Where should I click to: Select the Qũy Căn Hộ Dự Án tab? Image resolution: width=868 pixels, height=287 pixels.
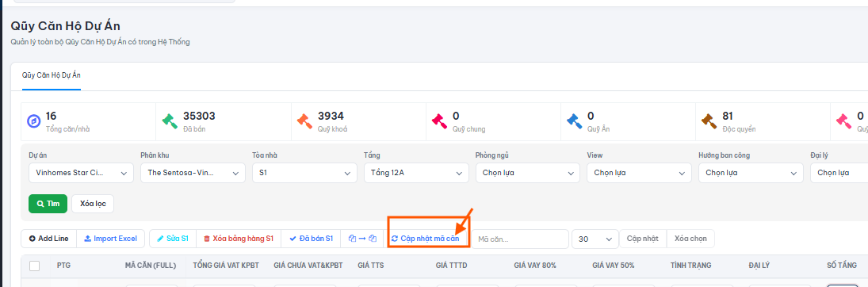click(x=52, y=75)
